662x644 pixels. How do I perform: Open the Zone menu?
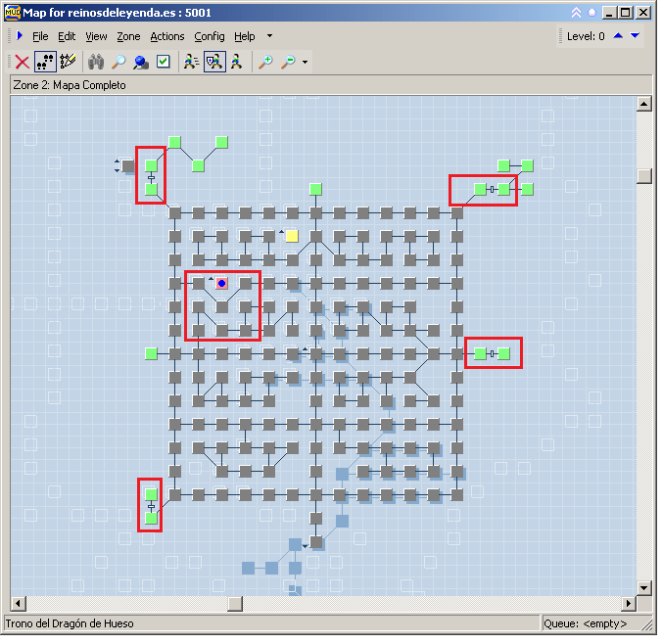click(x=128, y=36)
